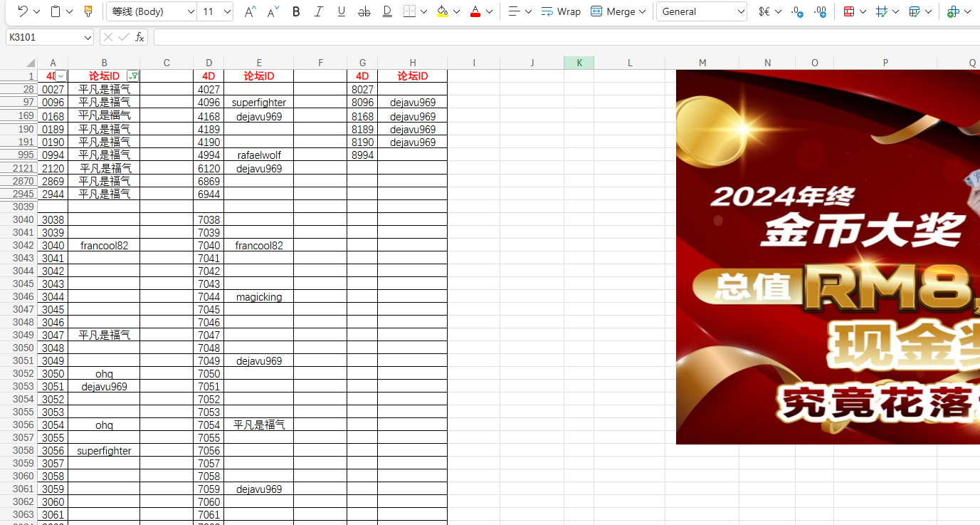Click the Decrease Font Size icon
The width and height of the screenshot is (980, 525).
[x=271, y=11]
